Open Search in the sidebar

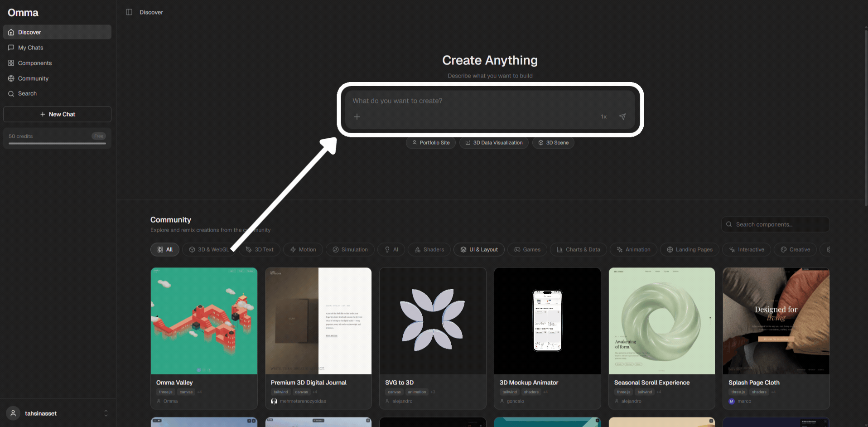[x=57, y=93]
